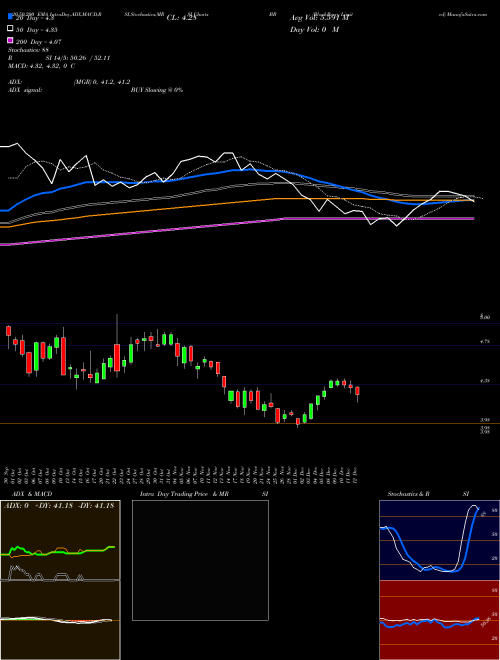Screen dimensions: 500x660
Task: Click the 'ADX:' label in header
Action: tap(15, 82)
